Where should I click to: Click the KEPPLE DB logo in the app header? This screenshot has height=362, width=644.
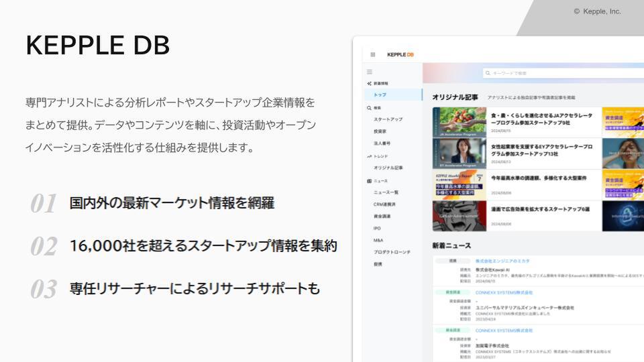click(x=400, y=54)
